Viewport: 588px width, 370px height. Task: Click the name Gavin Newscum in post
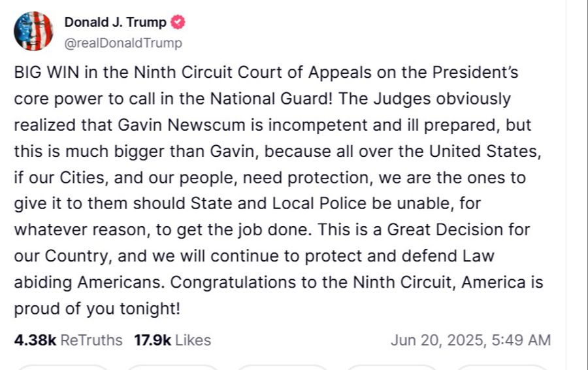click(x=182, y=125)
